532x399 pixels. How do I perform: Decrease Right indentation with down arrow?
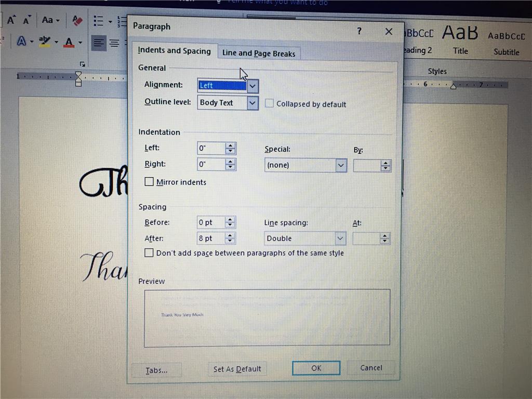(230, 167)
